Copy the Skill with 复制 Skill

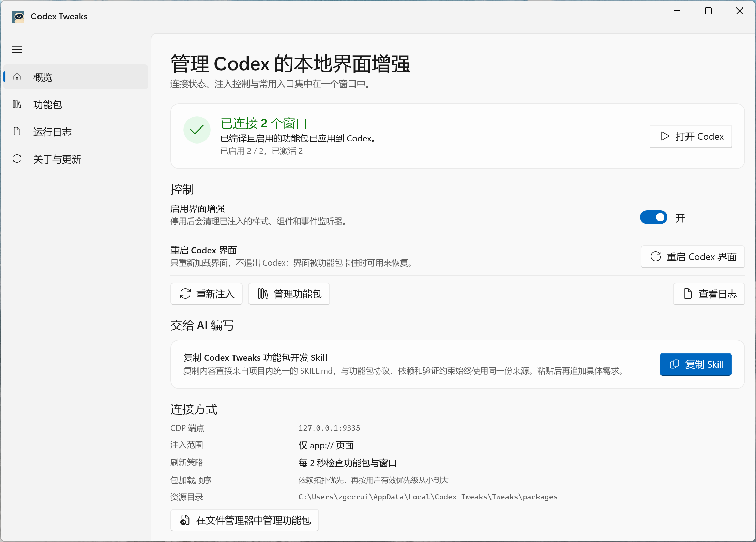click(696, 364)
